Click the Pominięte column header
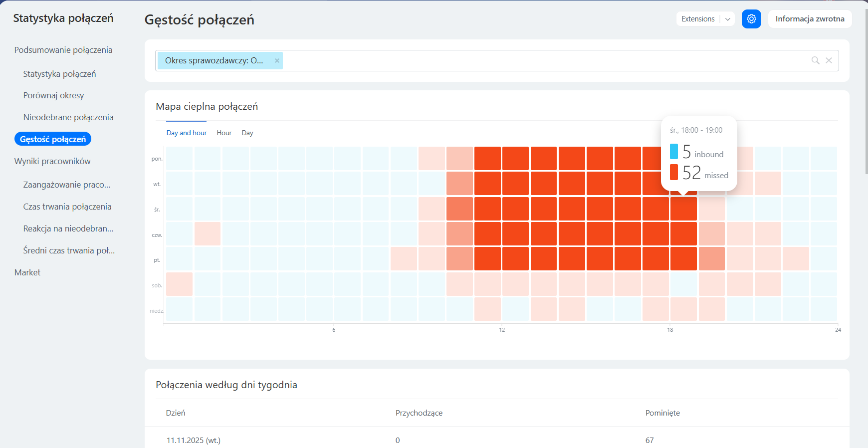 click(x=662, y=413)
